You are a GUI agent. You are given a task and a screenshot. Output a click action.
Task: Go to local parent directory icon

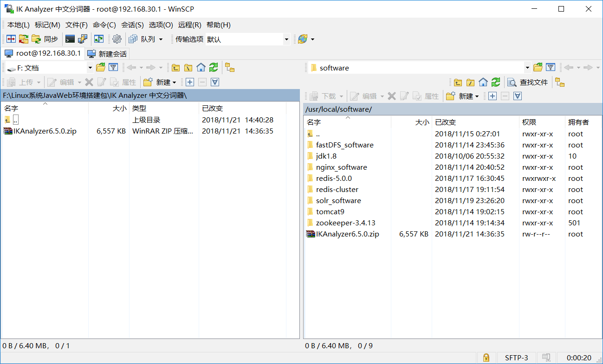(175, 68)
